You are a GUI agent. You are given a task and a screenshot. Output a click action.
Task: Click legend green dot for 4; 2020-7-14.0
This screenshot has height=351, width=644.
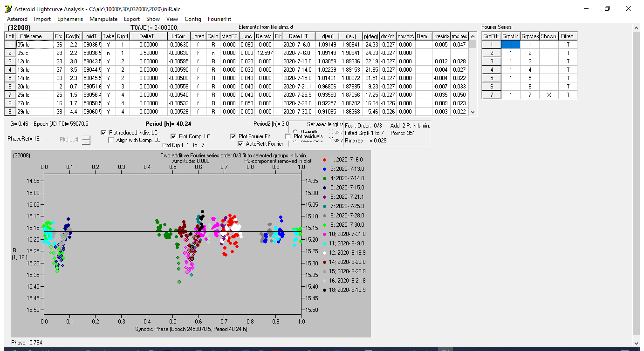point(325,178)
